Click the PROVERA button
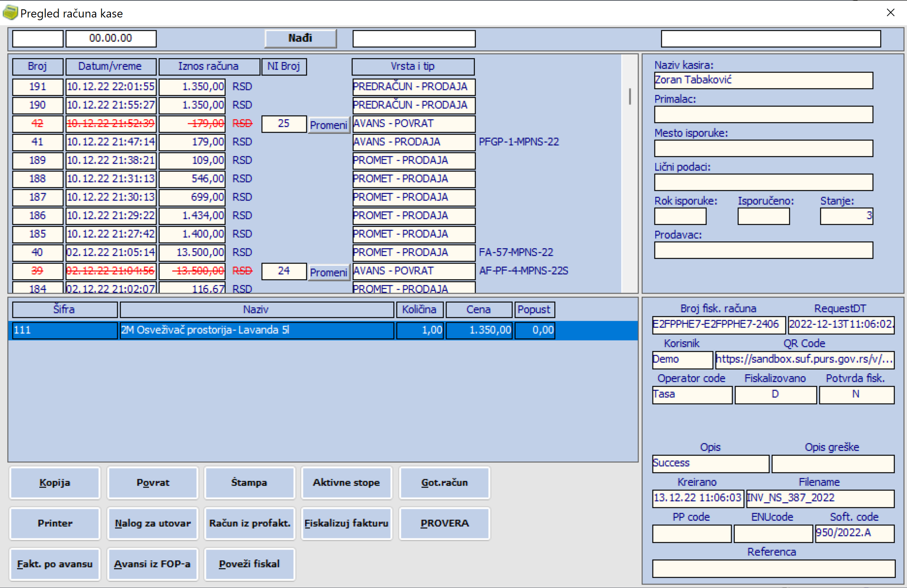 point(445,523)
